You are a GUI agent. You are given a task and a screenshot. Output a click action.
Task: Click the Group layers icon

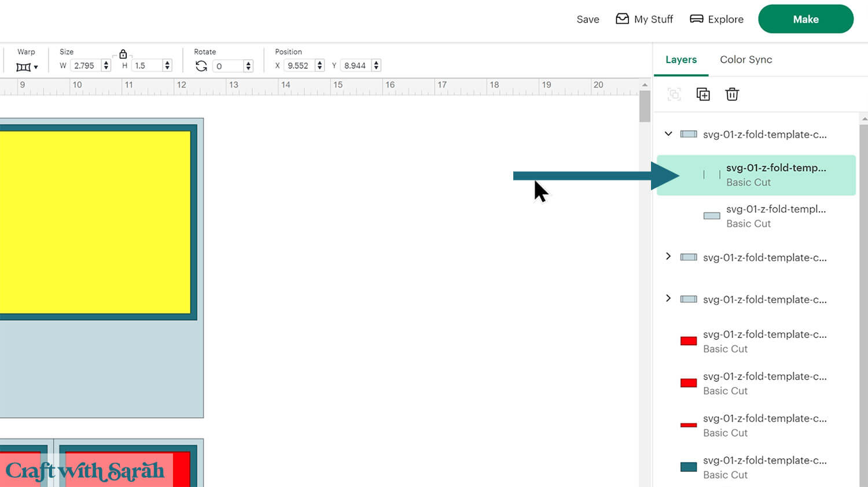(x=674, y=94)
